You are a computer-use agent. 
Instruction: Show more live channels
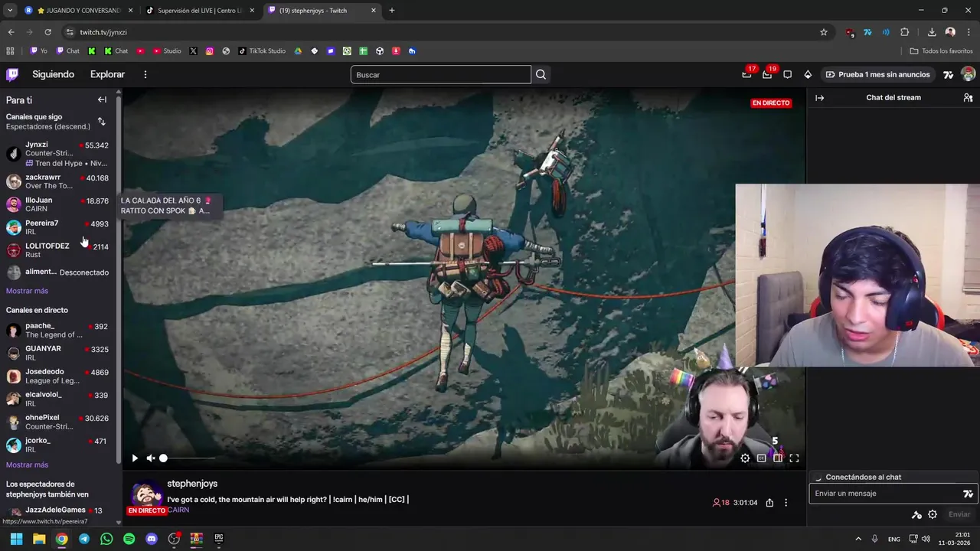[x=27, y=465]
